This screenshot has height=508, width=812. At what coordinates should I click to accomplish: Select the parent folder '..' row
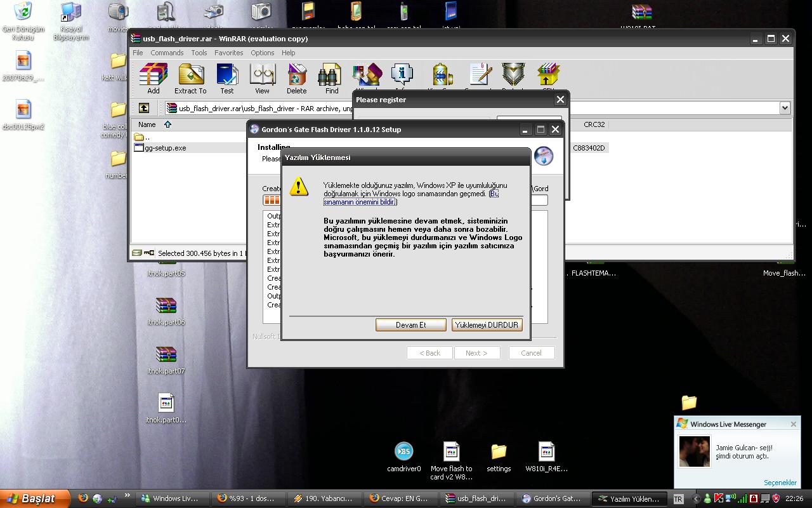coord(143,137)
